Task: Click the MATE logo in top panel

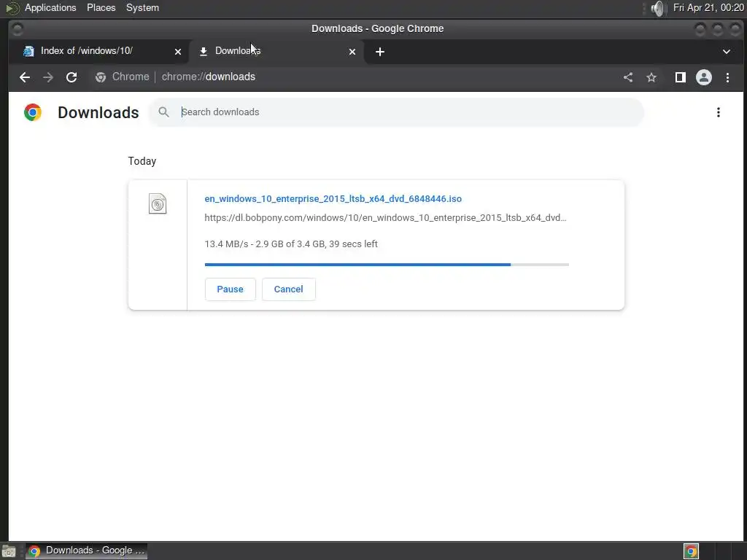Action: click(12, 8)
